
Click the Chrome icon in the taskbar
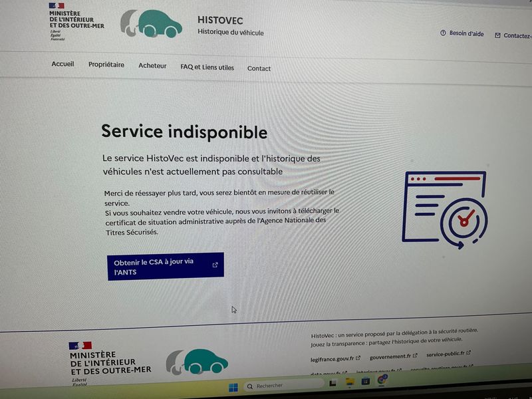coord(382,380)
